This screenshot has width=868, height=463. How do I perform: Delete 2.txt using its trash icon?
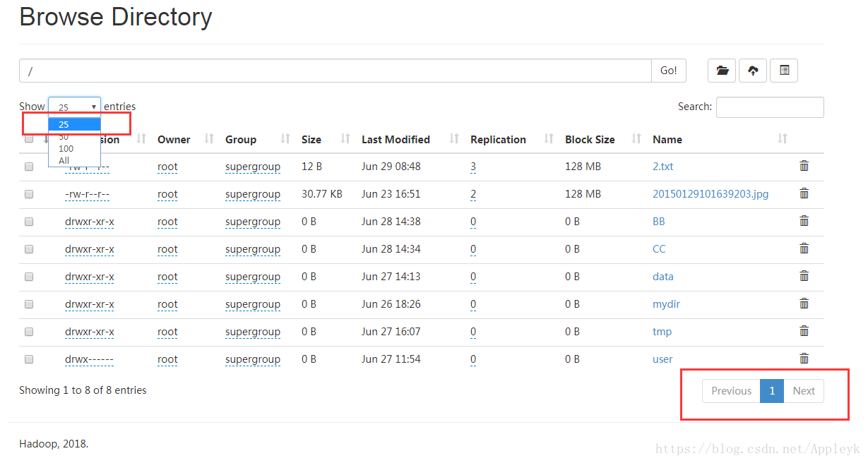click(x=804, y=166)
